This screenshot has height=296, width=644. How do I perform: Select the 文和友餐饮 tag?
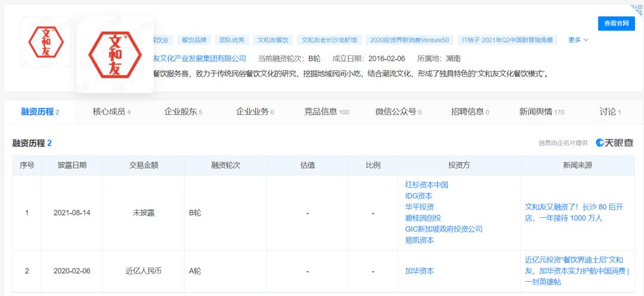[x=273, y=40]
